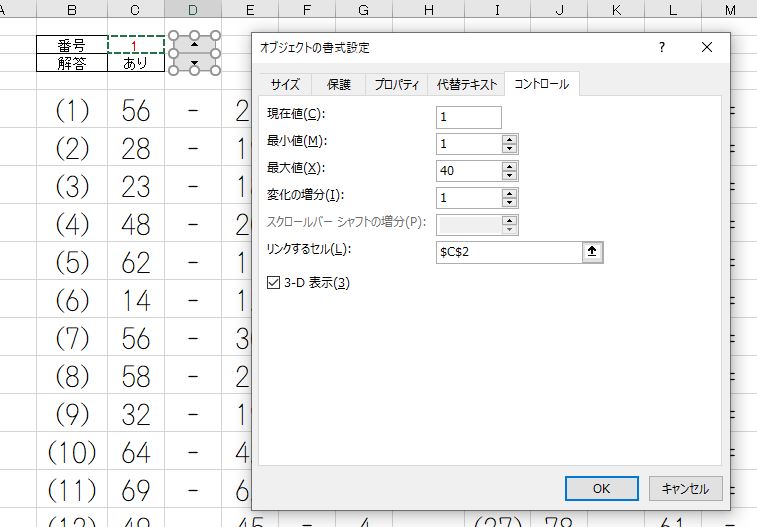Click the cell with value 58
This screenshot has width=757, height=527.
(136, 376)
